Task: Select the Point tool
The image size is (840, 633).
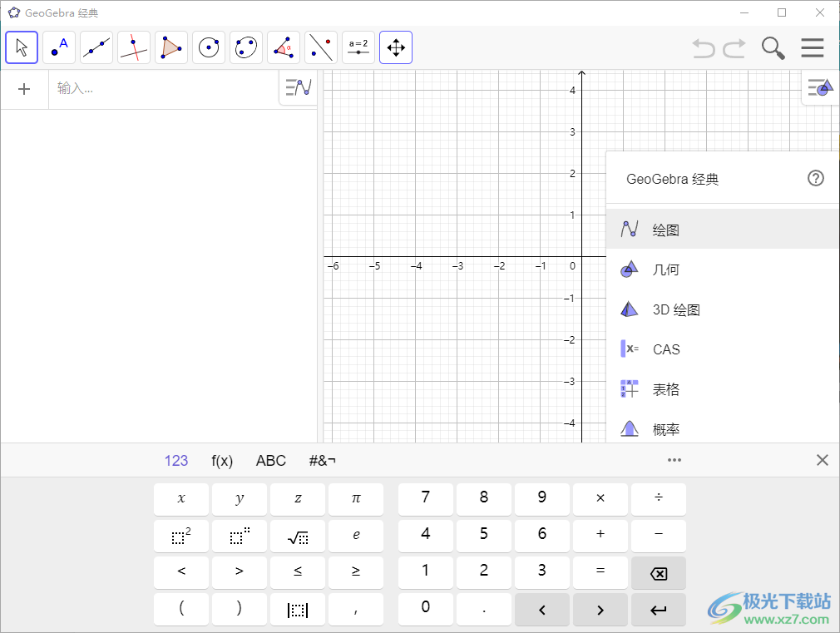Action: click(x=59, y=47)
